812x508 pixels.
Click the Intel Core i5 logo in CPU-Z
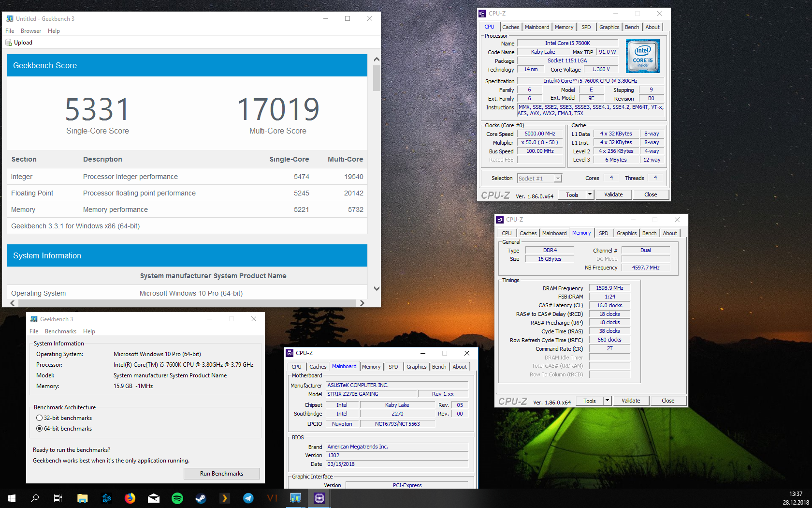(643, 56)
